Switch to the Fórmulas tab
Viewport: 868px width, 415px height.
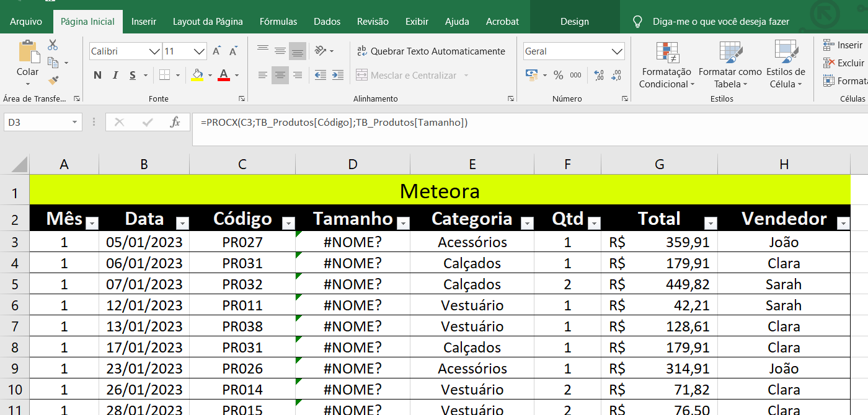tap(278, 22)
